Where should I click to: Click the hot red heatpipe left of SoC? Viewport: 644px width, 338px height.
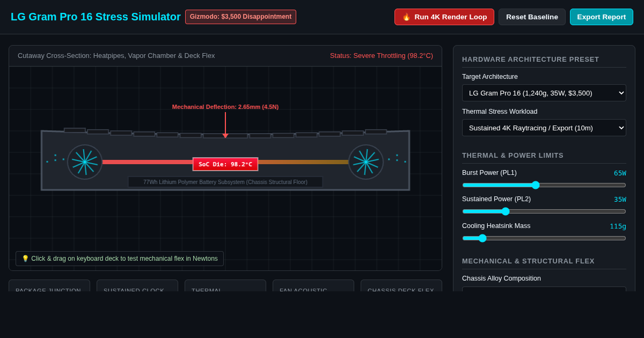pos(148,162)
